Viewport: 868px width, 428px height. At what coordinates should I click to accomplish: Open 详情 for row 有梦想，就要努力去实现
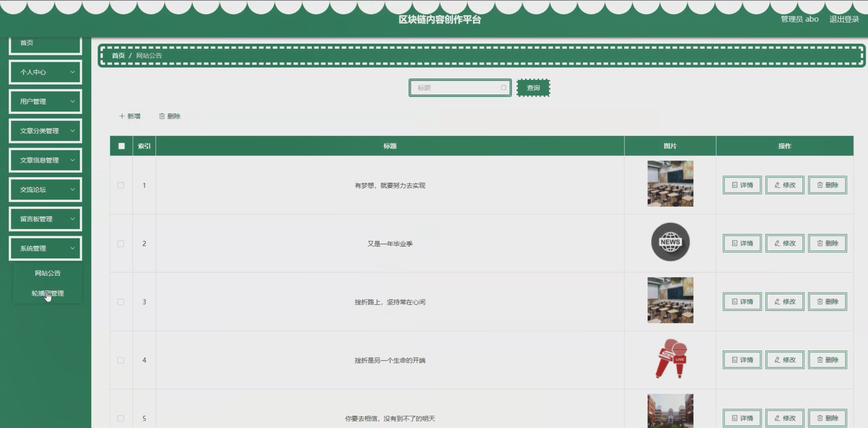(742, 185)
